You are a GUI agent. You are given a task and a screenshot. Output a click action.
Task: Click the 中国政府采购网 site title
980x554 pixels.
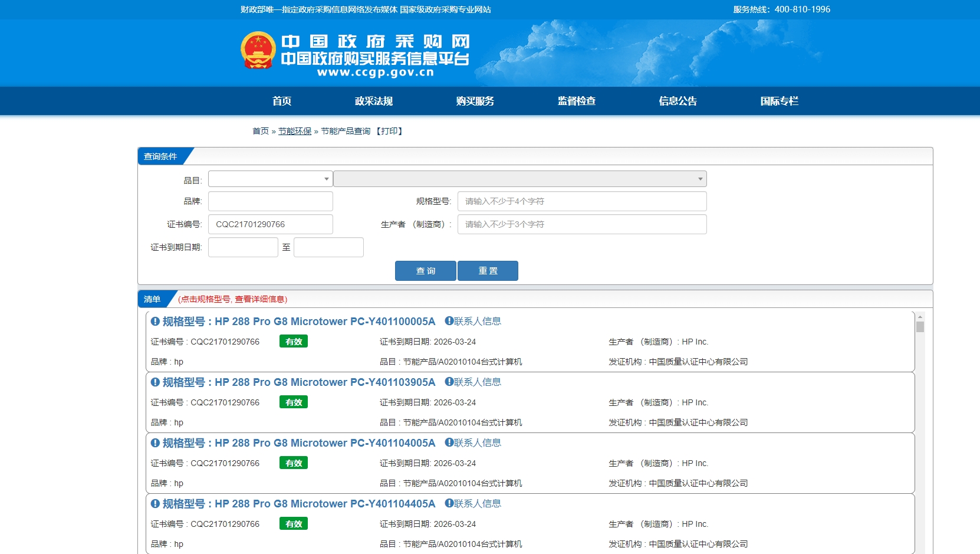click(x=375, y=41)
